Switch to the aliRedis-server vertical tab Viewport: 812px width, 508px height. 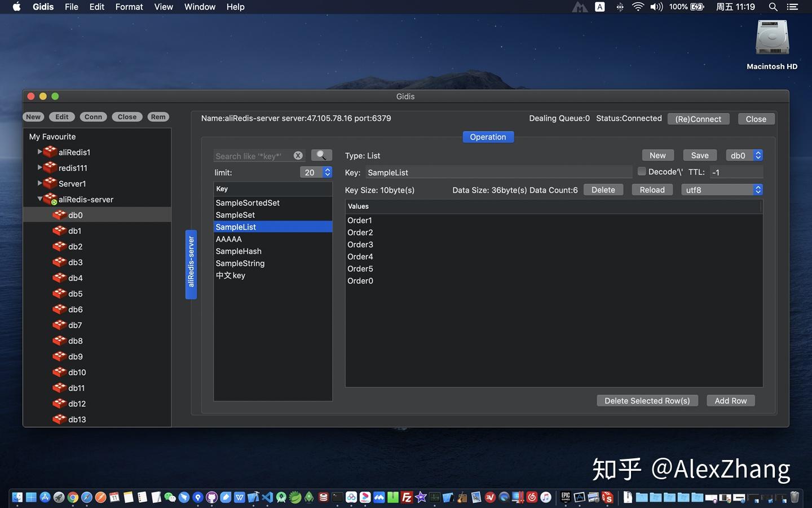click(x=191, y=265)
